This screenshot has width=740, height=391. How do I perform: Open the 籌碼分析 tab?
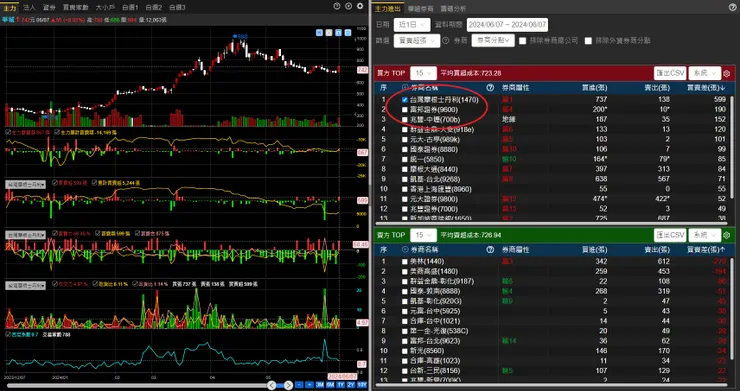point(453,8)
